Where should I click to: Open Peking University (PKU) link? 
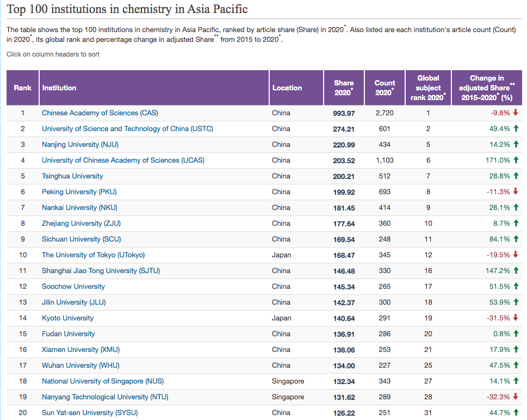[79, 192]
